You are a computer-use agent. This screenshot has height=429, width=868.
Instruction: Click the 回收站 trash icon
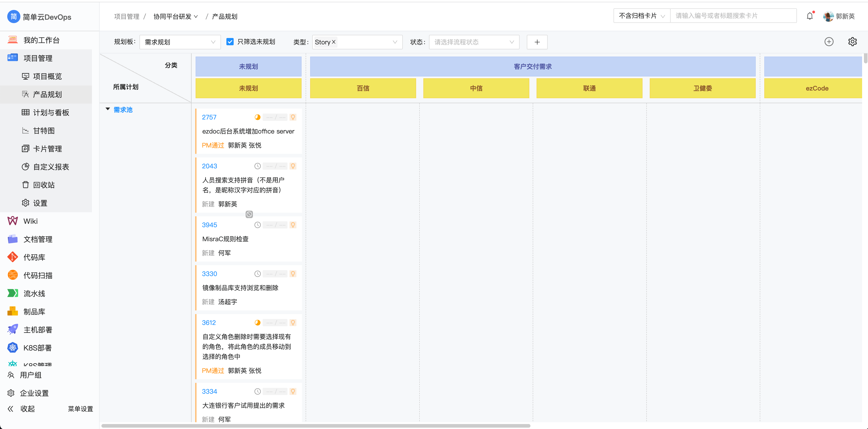coord(26,185)
